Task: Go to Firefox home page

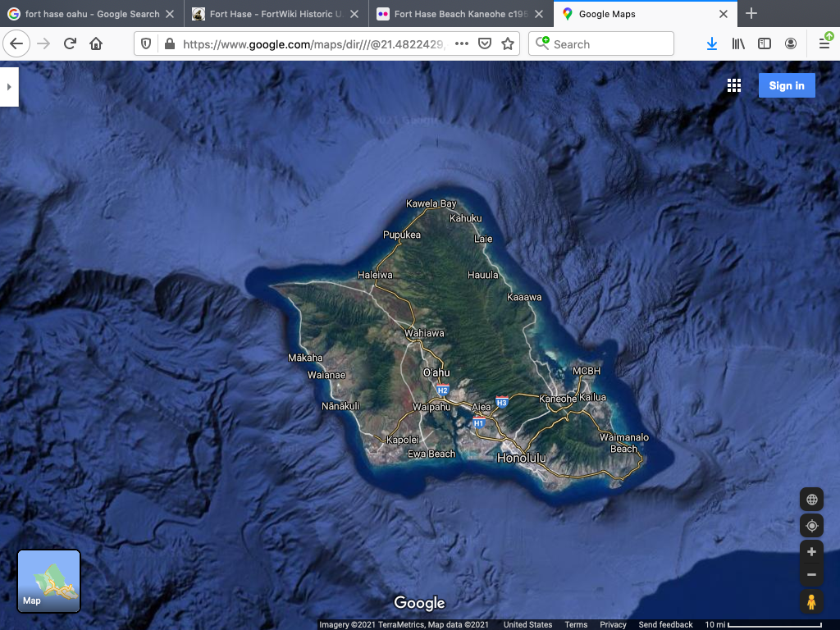Action: (x=96, y=44)
